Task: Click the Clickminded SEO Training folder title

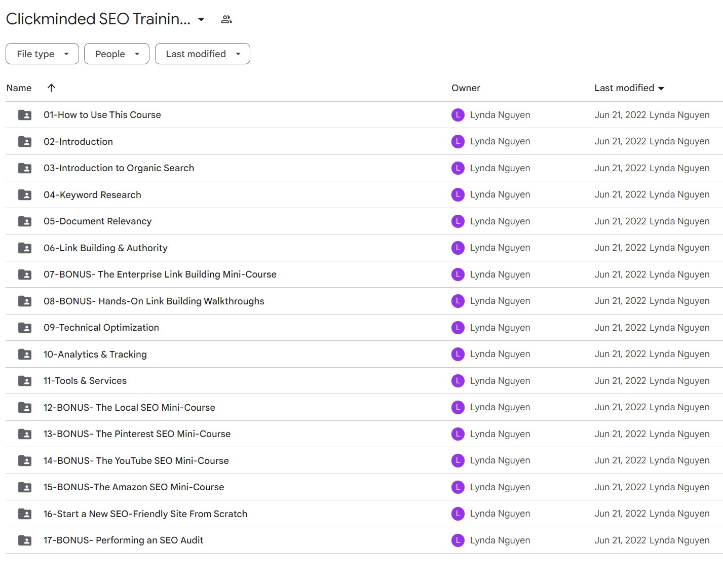Action: tap(98, 19)
